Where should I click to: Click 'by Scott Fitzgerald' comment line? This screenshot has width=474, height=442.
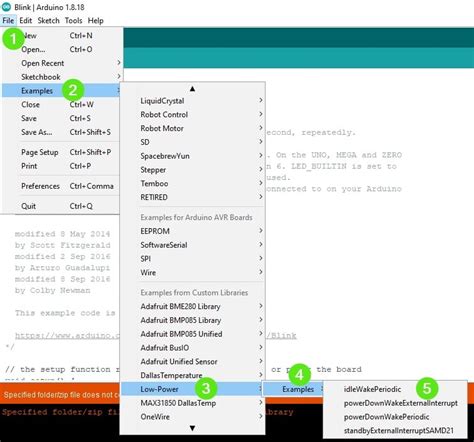coord(62,245)
